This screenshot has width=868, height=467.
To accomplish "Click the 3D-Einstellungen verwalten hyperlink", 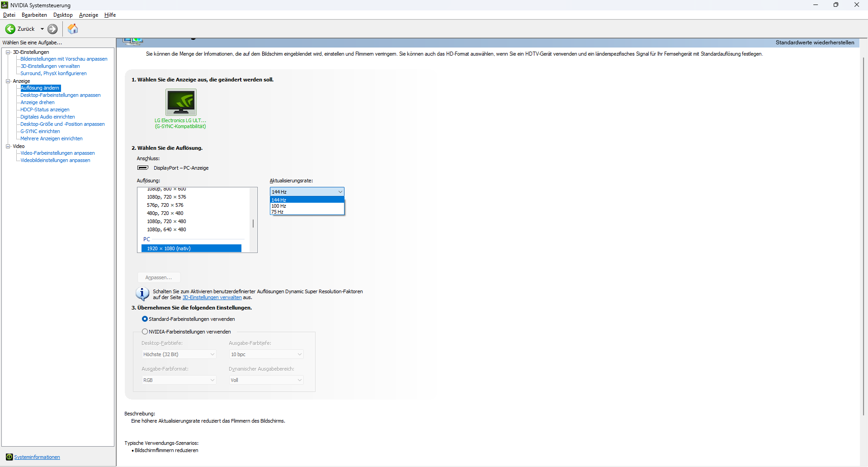I will tap(212, 297).
